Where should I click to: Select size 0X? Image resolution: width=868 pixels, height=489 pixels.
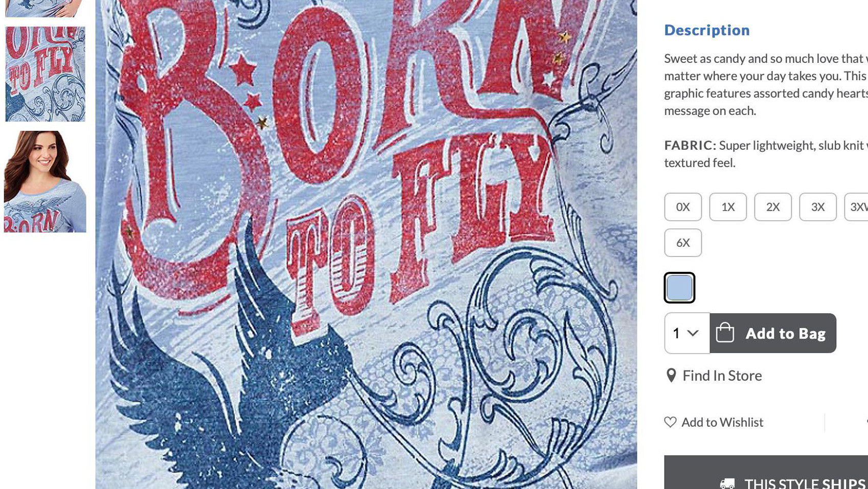(x=683, y=207)
